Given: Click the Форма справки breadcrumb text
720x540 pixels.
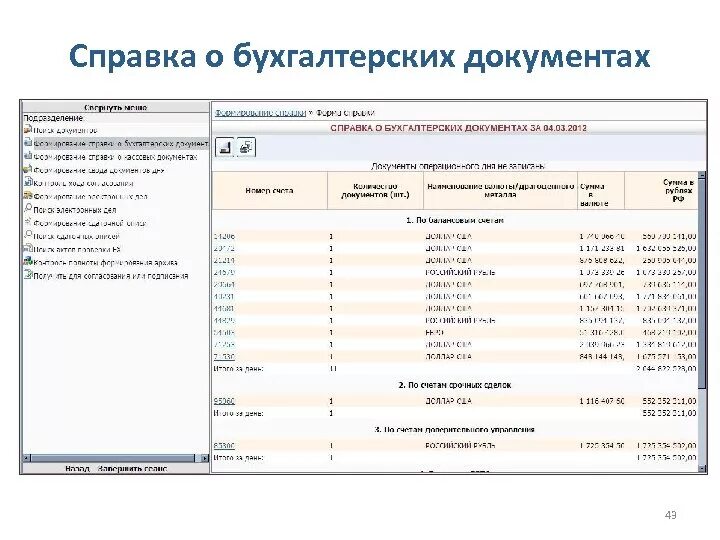Looking at the screenshot, I should coord(345,112).
